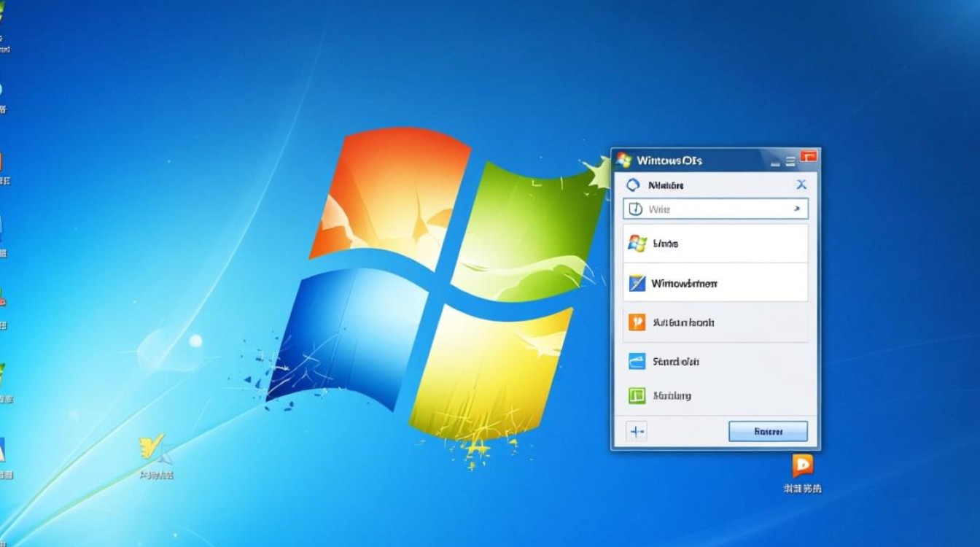Choose the Wimowbrnem list entry
Image resolution: width=980 pixels, height=547 pixels.
(x=715, y=283)
